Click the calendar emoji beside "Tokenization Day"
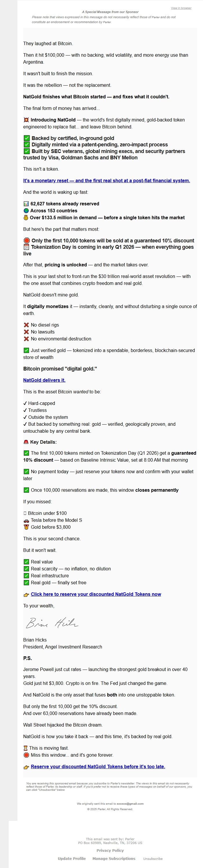Image resolution: width=203 pixels, height=868 pixels. coord(27,247)
